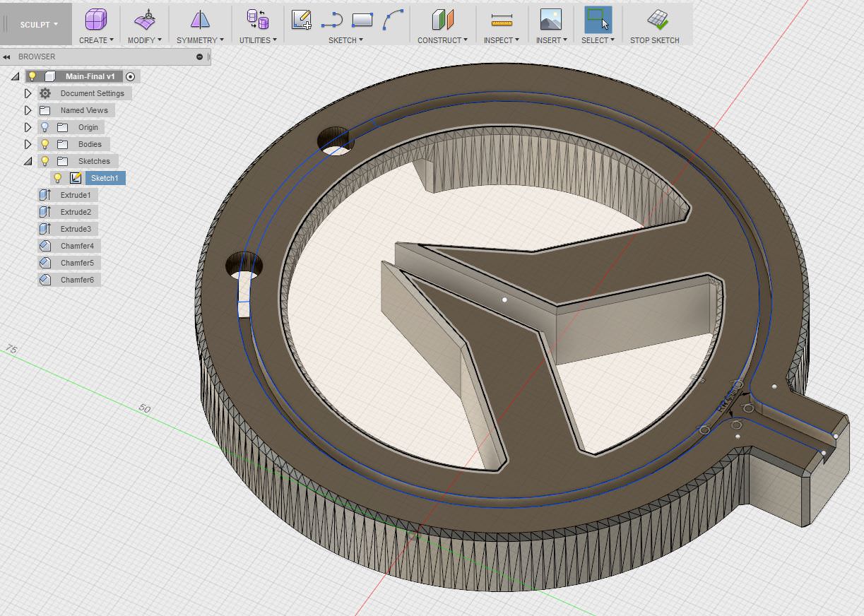864x616 pixels.
Task: Click the Modify Edit Form icon
Action: tap(145, 20)
